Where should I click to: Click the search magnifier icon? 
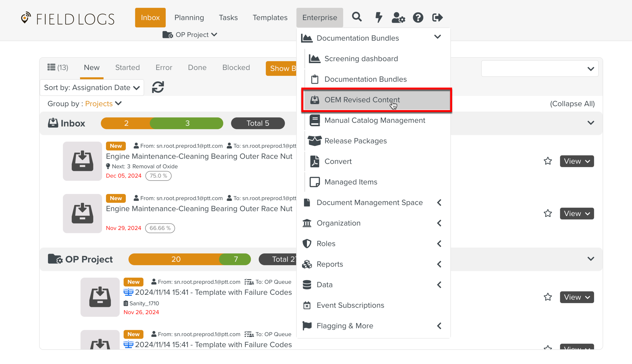click(357, 17)
